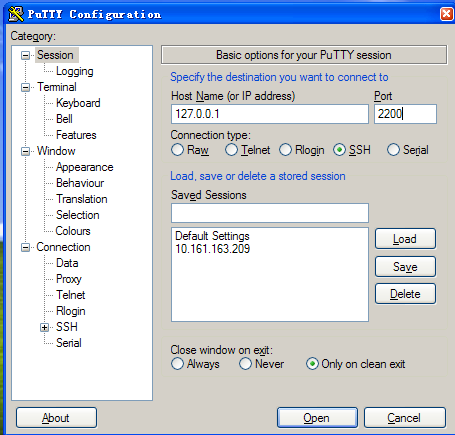The height and width of the screenshot is (435, 455).
Task: Go to Colours settings in tree
Action: coord(73,231)
